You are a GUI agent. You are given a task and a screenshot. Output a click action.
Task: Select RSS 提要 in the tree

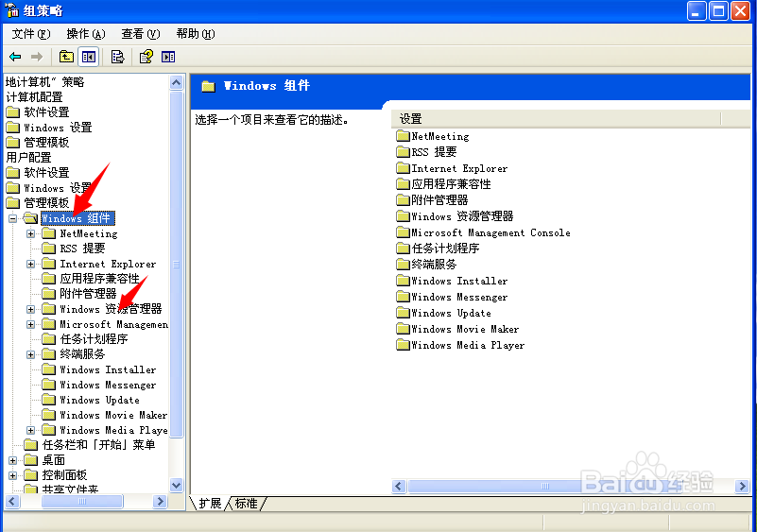coord(82,249)
